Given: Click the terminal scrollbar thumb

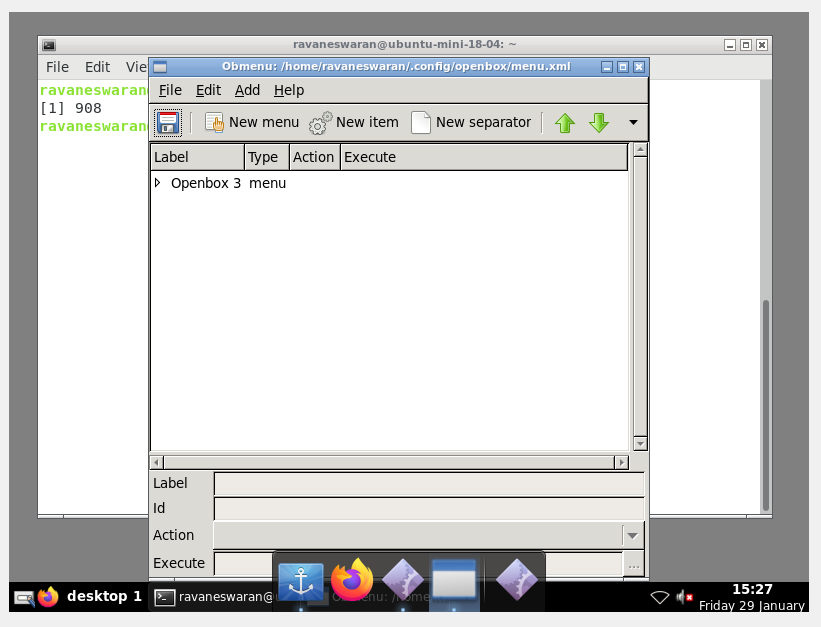Looking at the screenshot, I should 765,405.
